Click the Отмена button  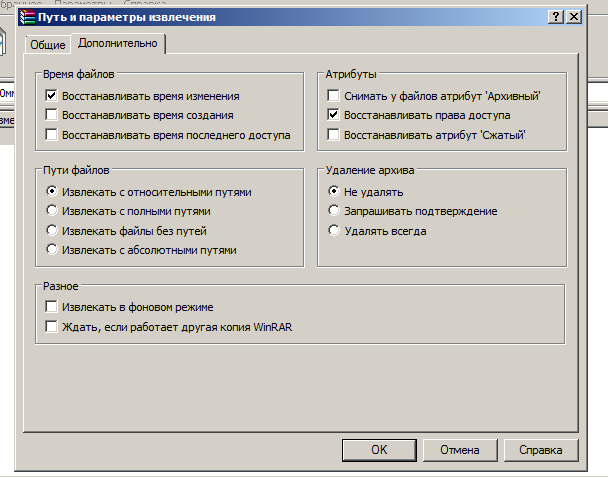pyautogui.click(x=460, y=450)
